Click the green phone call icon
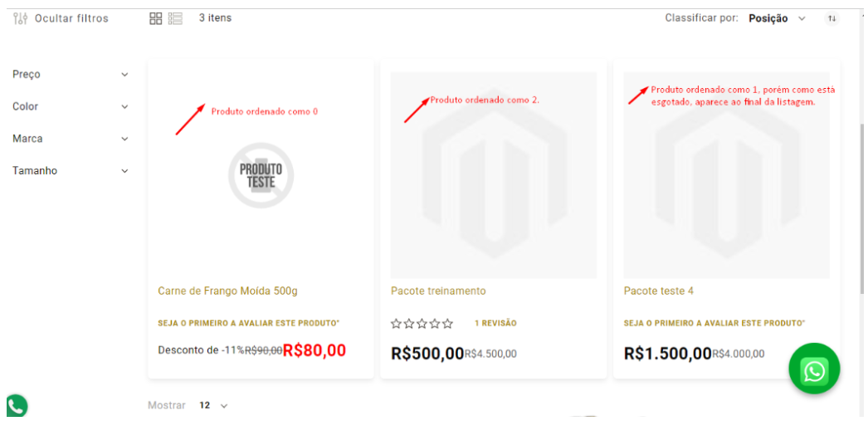Viewport: 868px width, 426px height. [x=17, y=405]
